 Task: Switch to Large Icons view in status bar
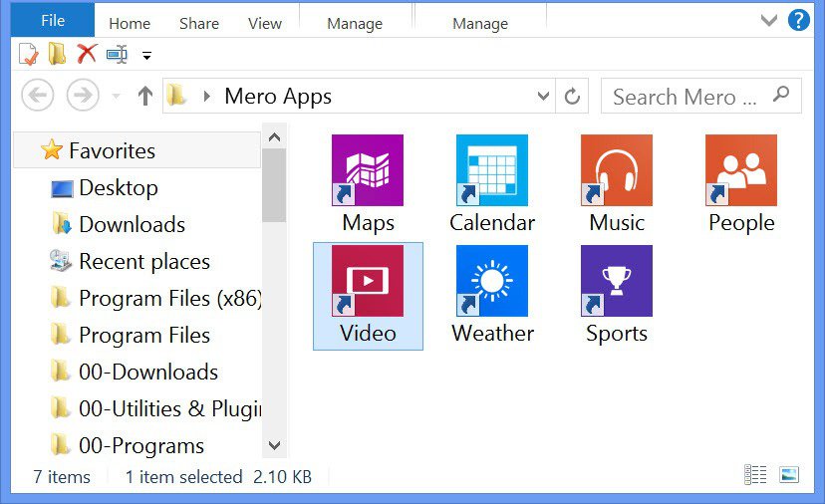pyautogui.click(x=789, y=476)
